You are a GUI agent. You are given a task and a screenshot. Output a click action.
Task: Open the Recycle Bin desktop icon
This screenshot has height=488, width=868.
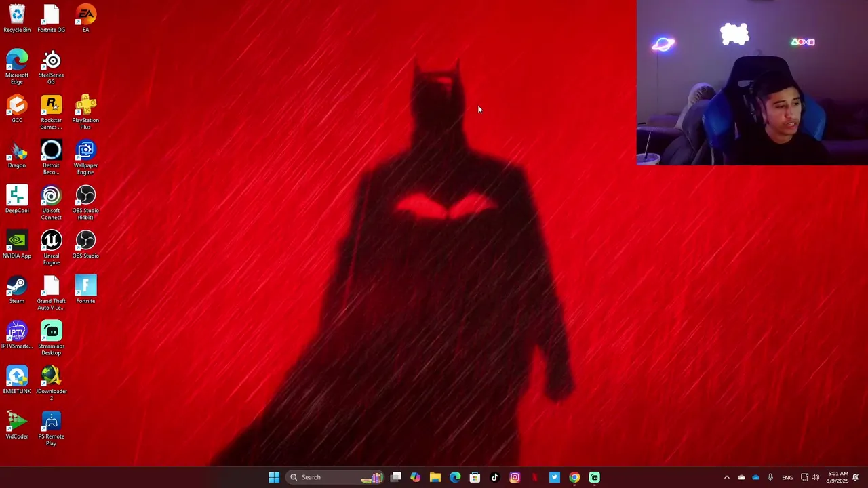[x=17, y=18]
